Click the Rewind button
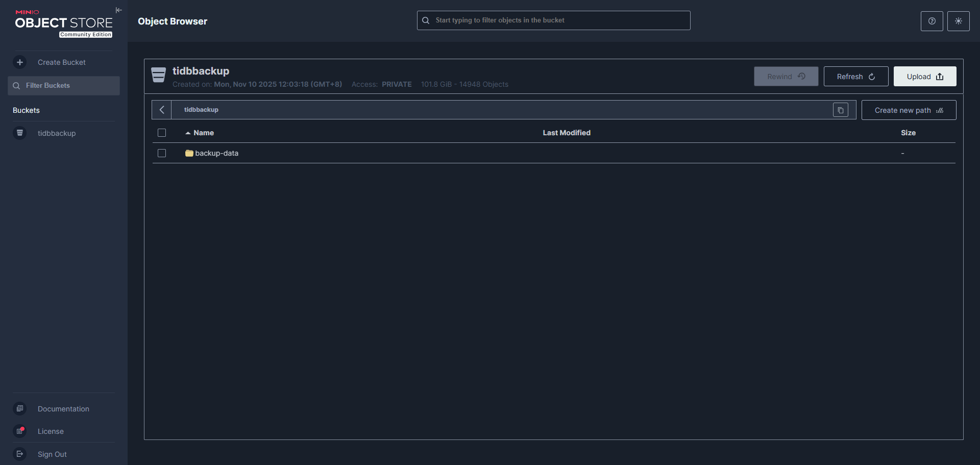The image size is (980, 465). 786,77
